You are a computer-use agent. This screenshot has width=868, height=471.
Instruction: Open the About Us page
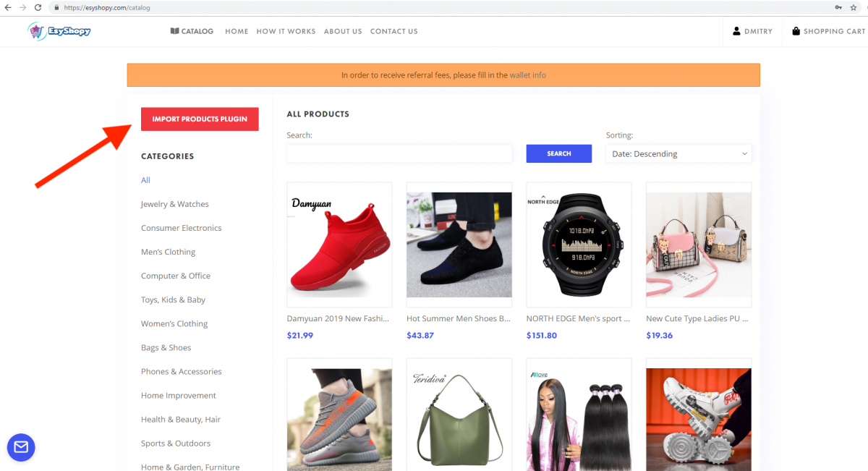343,31
